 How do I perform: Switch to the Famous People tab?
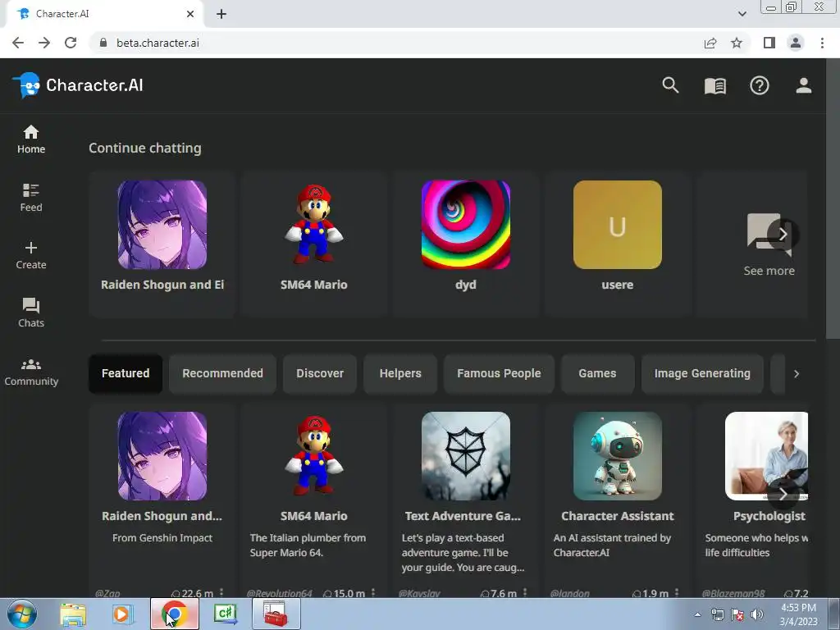tap(499, 373)
